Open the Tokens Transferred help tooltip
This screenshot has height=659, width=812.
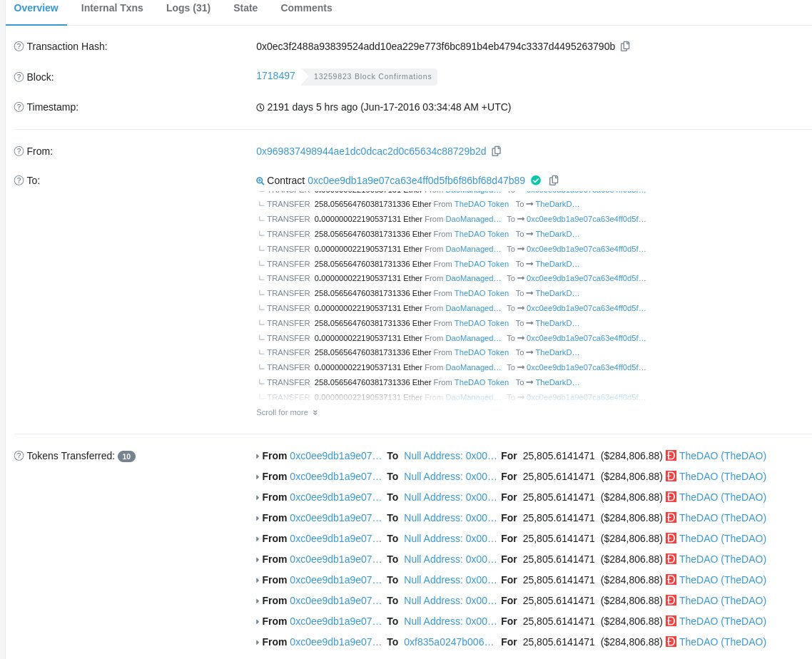[x=19, y=456]
